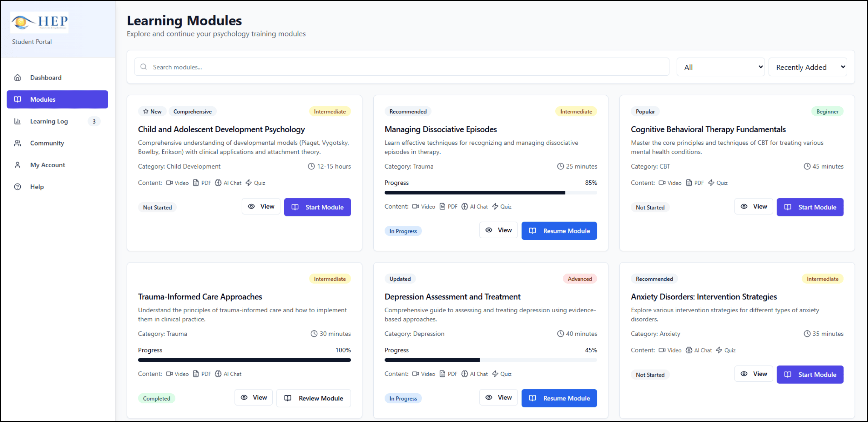Resume Depression Assessment and Treatment module
Screen dimensions: 868x422
pos(559,398)
